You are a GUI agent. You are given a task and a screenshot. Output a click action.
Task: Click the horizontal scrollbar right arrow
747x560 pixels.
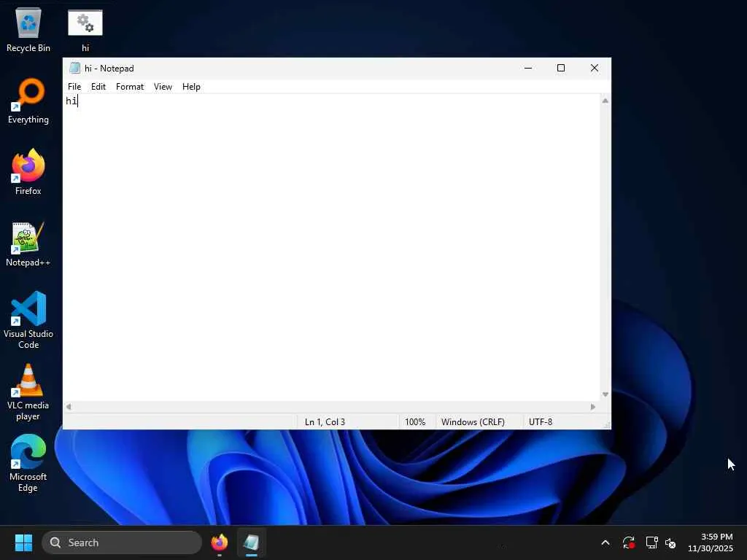[x=593, y=407]
